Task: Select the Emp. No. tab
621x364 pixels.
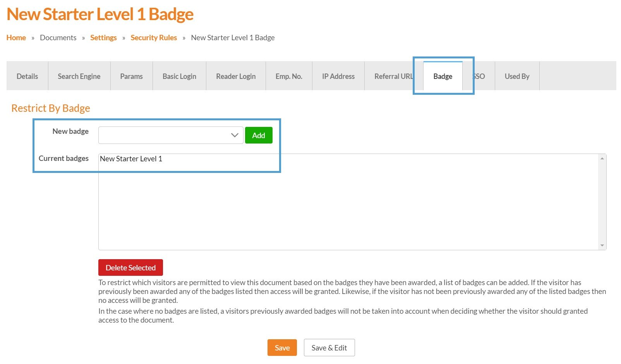Action: click(289, 76)
